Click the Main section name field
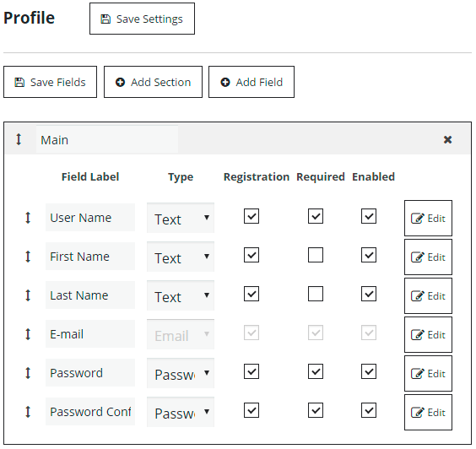 107,139
